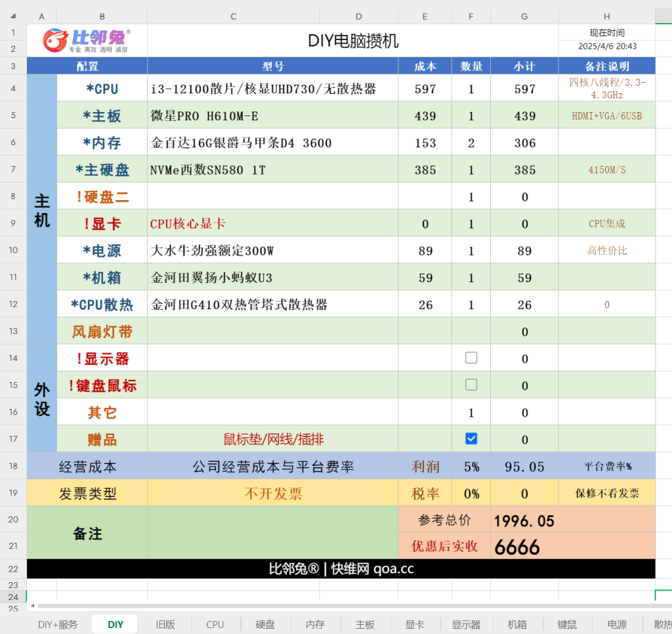Click the HDMI+VGA/6USB remark cell

tap(607, 116)
